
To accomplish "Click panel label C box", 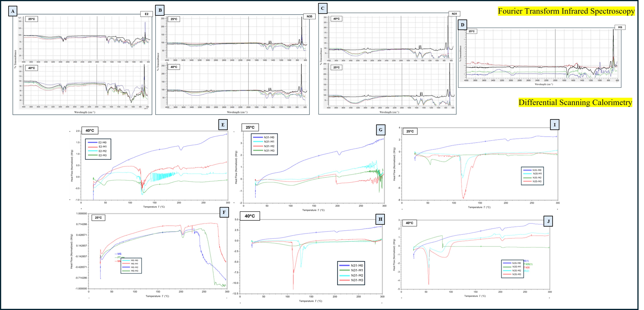I will point(322,8).
